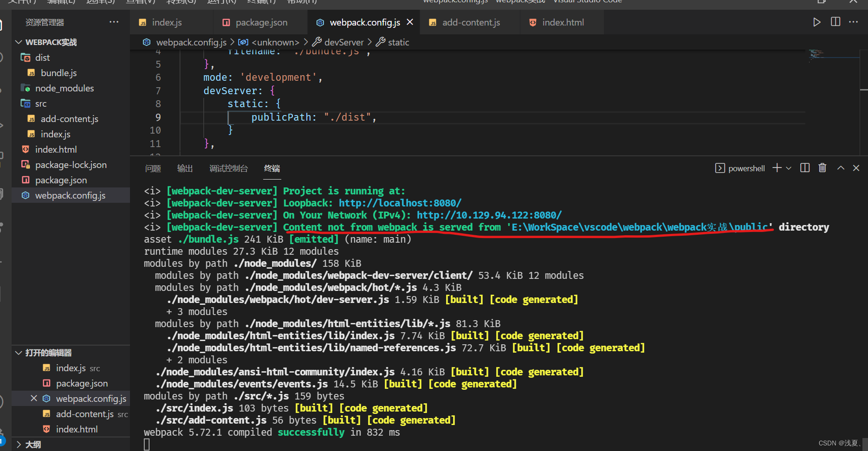Create a new terminal with plus icon
The image size is (868, 451).
pyautogui.click(x=777, y=168)
